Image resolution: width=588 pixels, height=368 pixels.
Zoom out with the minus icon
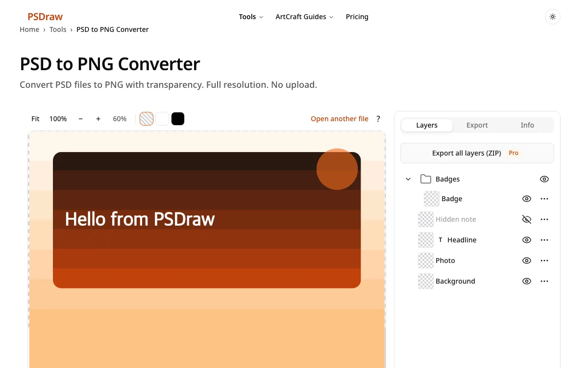[80, 119]
